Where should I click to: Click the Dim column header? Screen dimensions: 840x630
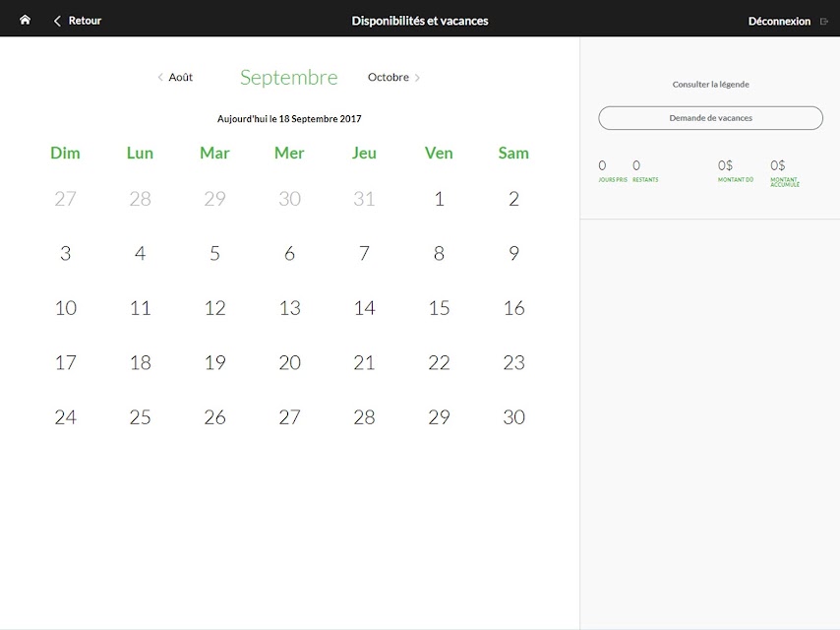pos(65,153)
